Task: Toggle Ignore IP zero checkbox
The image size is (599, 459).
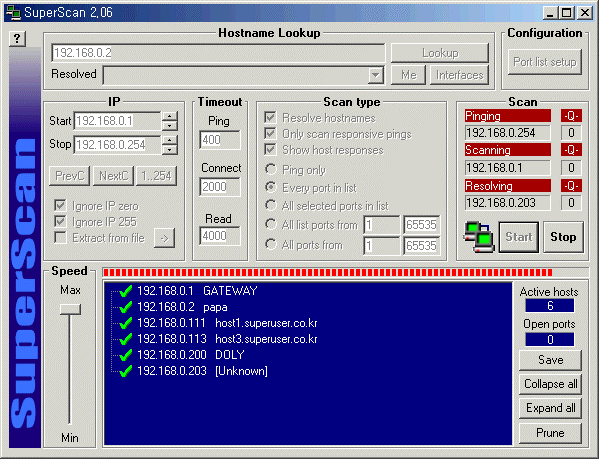Action: (x=60, y=205)
